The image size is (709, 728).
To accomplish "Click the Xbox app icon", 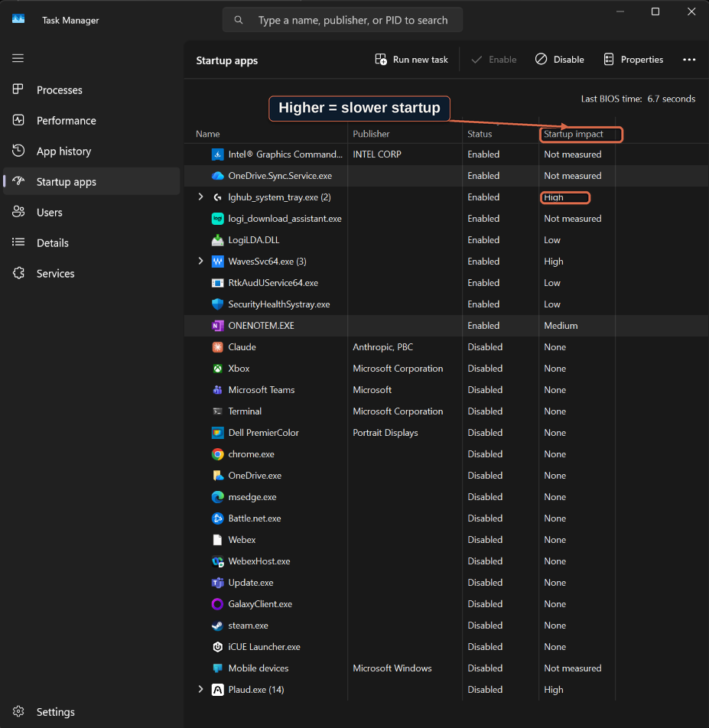I will 217,368.
